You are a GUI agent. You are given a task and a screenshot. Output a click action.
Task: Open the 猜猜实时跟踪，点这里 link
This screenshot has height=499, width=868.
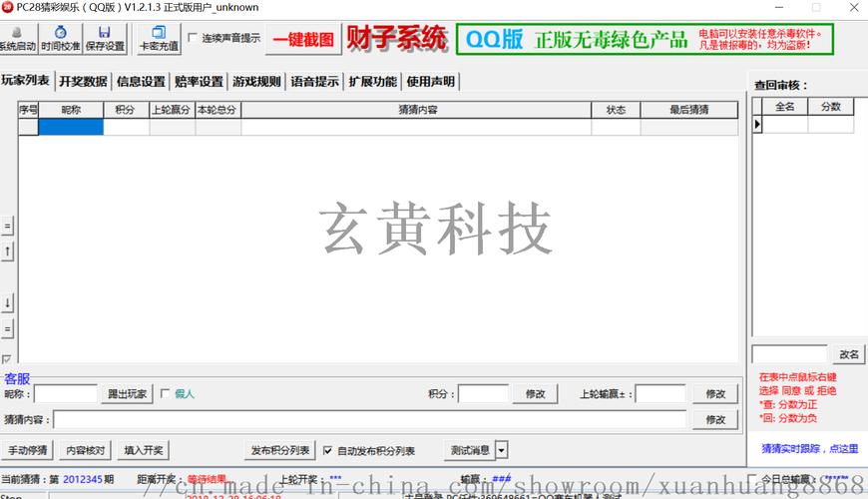coord(810,449)
